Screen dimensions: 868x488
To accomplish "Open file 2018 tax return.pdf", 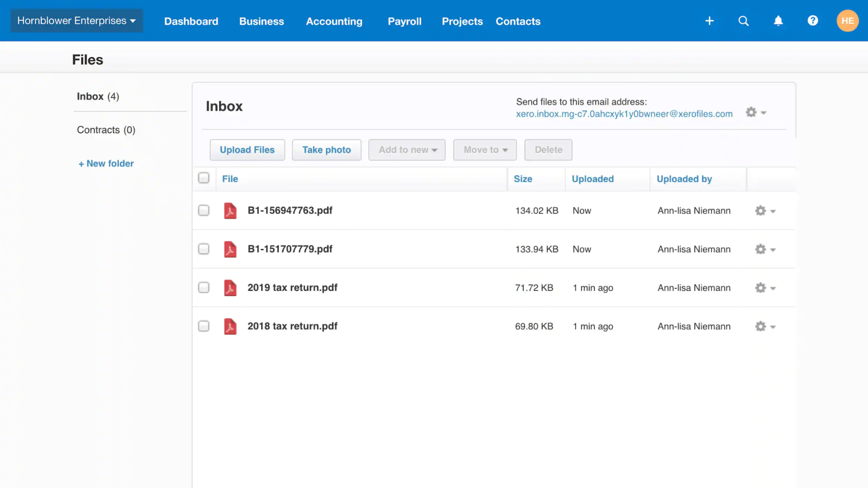I will click(x=292, y=326).
